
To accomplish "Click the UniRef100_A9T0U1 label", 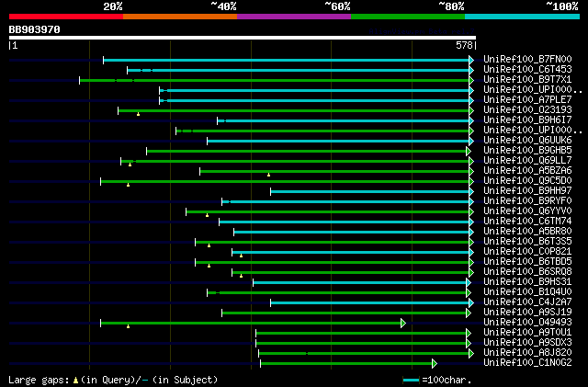I will 527,333.
